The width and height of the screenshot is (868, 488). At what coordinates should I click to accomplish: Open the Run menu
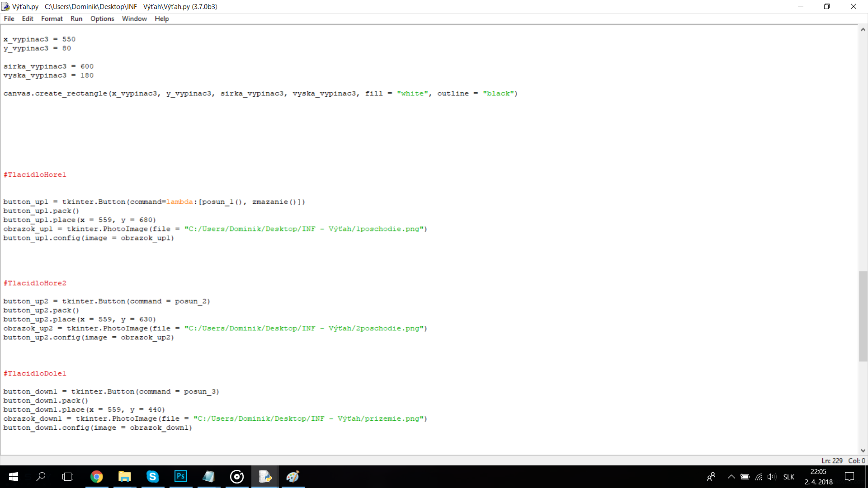pyautogui.click(x=76, y=19)
